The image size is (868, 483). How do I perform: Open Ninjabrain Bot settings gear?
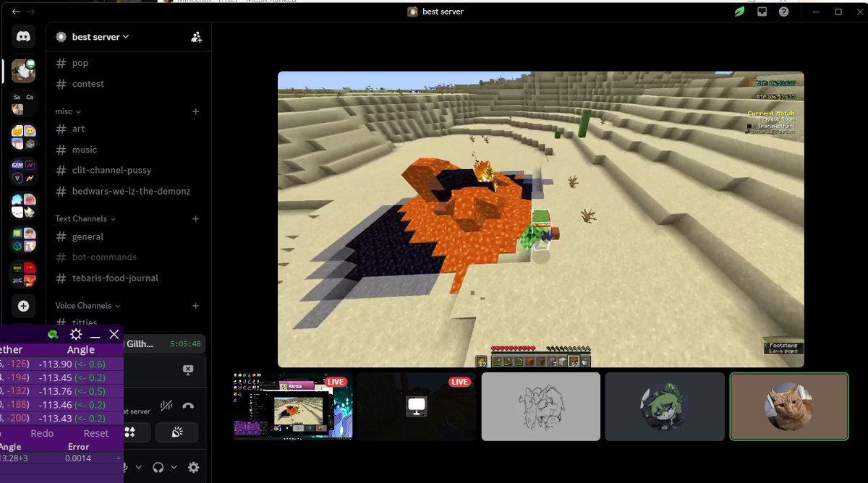[x=76, y=334]
